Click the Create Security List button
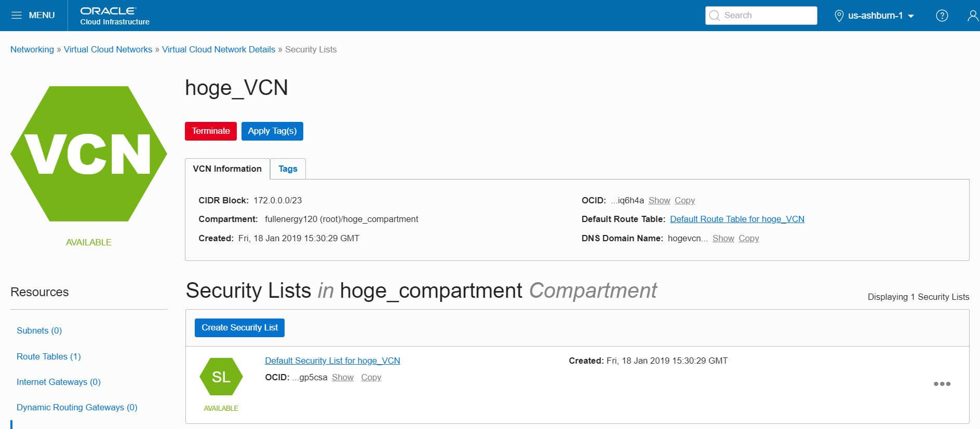 [x=239, y=328]
